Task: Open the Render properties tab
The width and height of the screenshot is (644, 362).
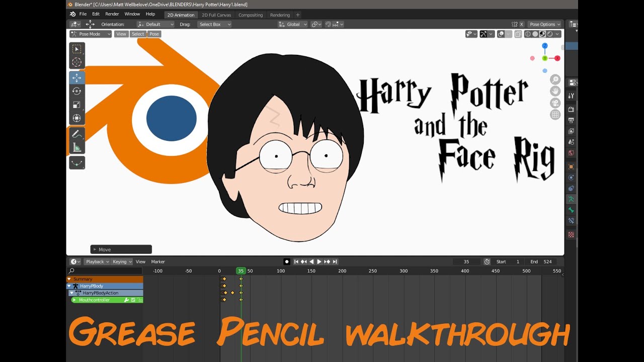Action: (x=572, y=109)
